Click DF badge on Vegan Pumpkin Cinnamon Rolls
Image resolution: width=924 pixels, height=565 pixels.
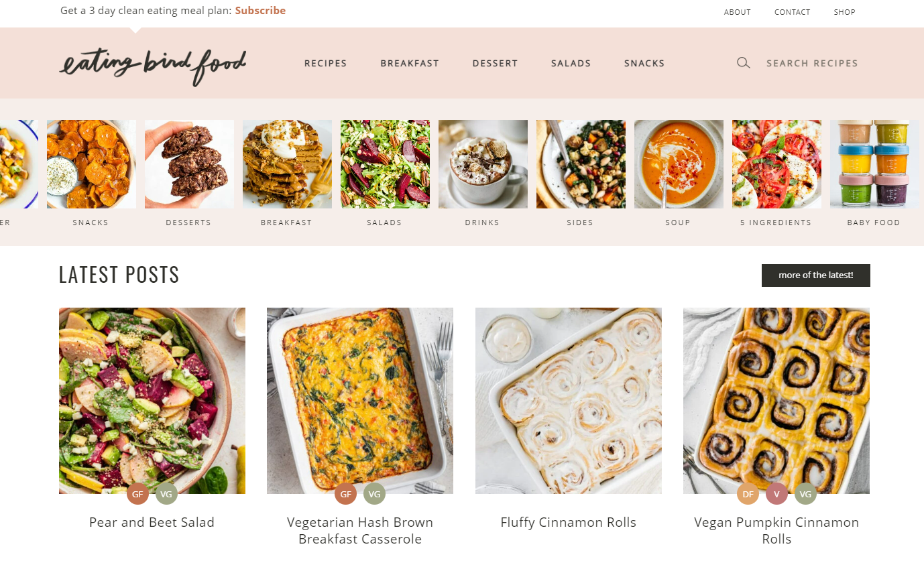pyautogui.click(x=748, y=495)
